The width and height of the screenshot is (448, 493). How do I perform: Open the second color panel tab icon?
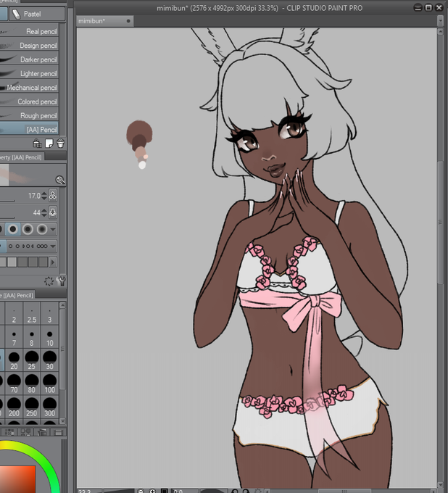click(x=25, y=432)
